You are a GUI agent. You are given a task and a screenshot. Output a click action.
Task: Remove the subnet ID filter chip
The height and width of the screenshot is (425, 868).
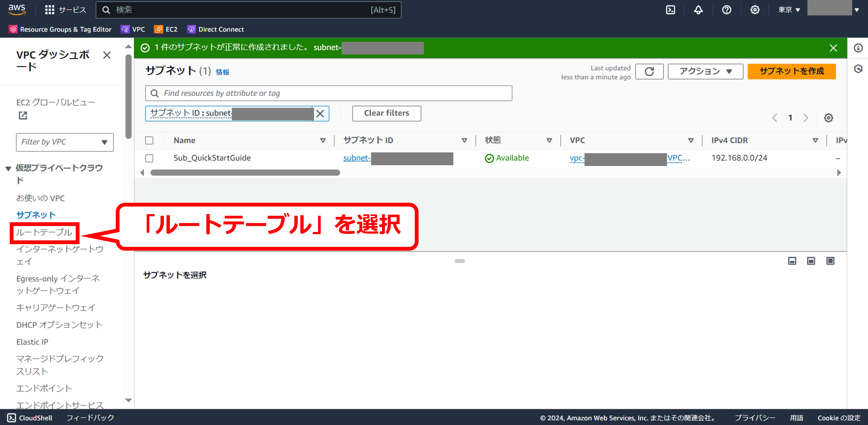[320, 114]
